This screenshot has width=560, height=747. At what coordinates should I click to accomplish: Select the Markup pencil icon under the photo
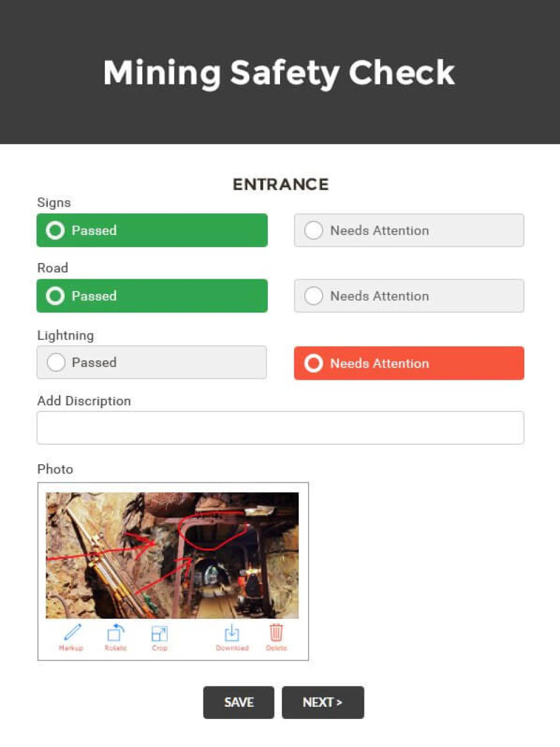coord(71,632)
